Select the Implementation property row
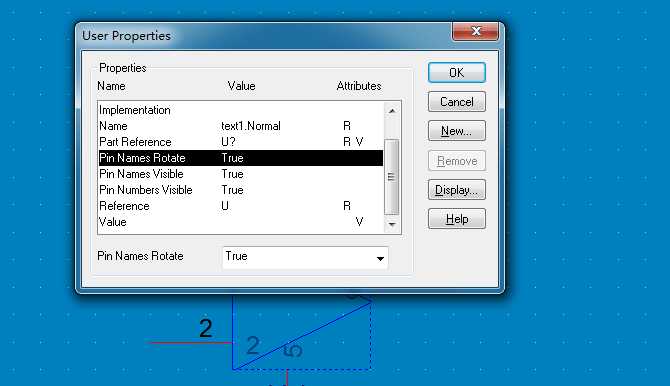The image size is (670, 386). tap(241, 110)
